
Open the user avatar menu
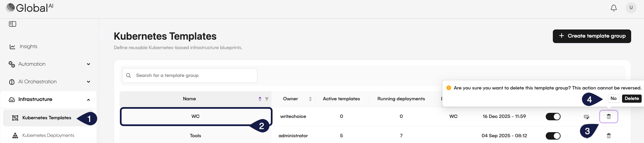click(x=631, y=7)
